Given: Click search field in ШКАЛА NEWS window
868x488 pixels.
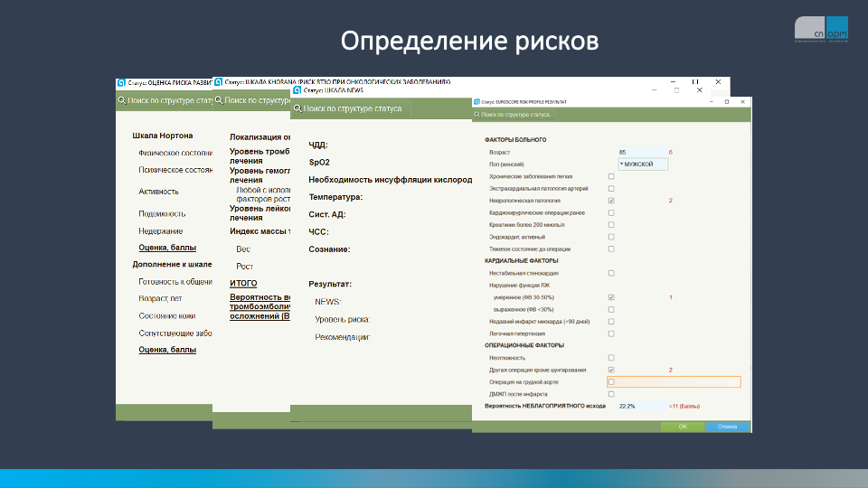Looking at the screenshot, I should 353,108.
